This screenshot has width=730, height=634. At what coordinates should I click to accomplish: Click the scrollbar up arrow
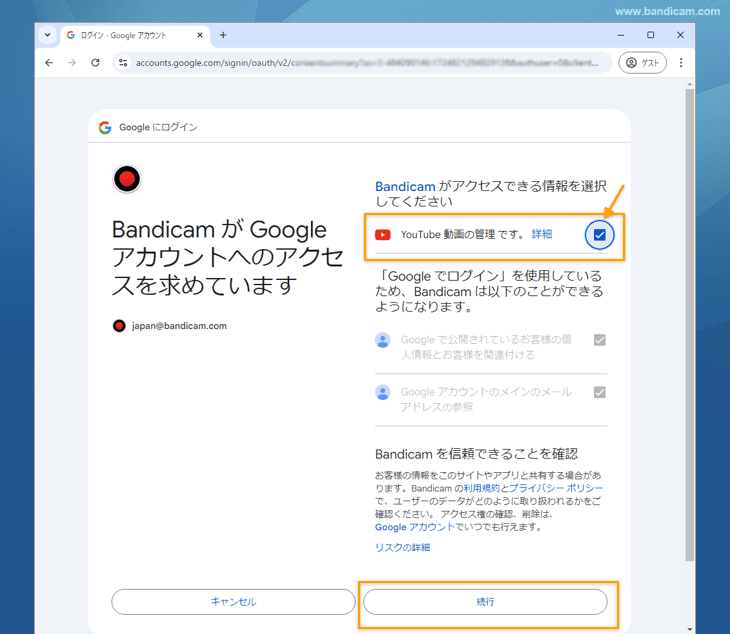pyautogui.click(x=689, y=84)
